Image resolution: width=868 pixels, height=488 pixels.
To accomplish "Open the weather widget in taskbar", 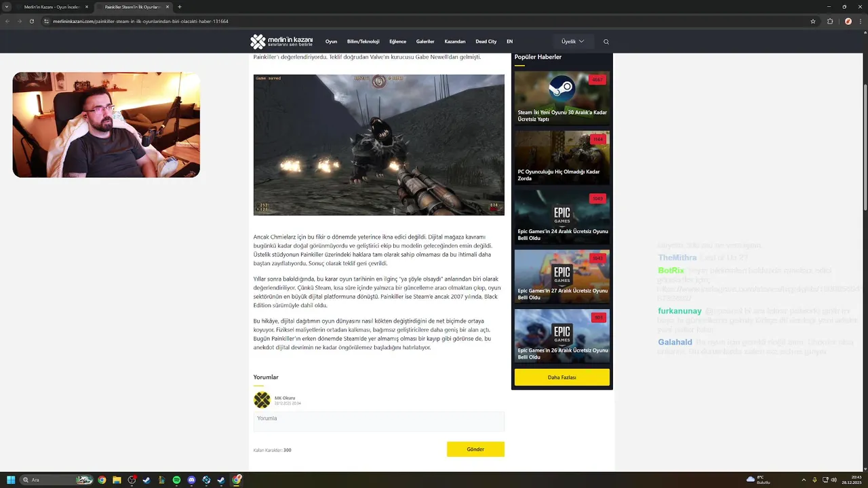I will tap(758, 480).
